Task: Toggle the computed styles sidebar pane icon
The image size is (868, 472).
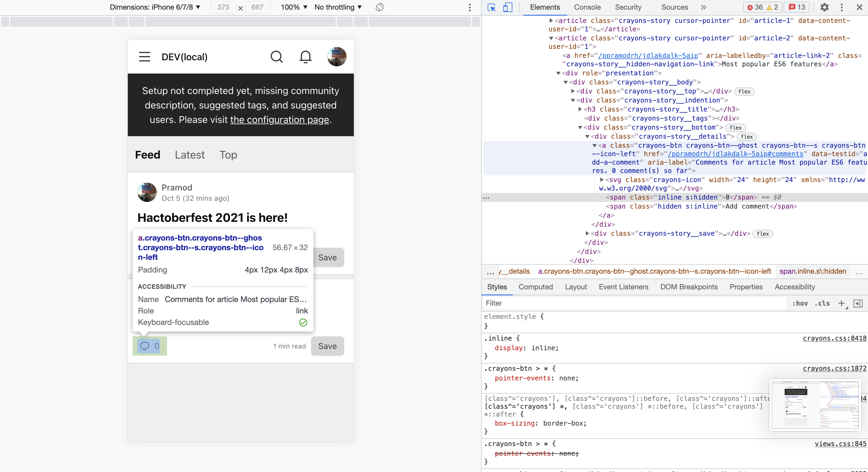Action: pyautogui.click(x=858, y=303)
